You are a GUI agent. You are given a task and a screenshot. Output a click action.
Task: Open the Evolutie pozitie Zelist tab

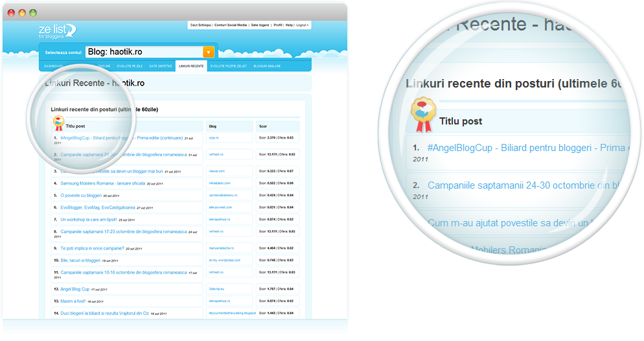(x=228, y=66)
